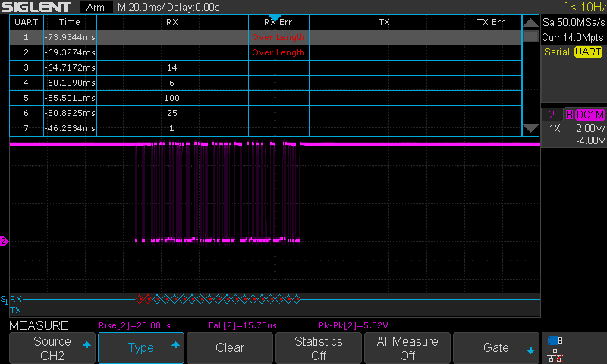Select decode row 5 with value 100

click(171, 98)
